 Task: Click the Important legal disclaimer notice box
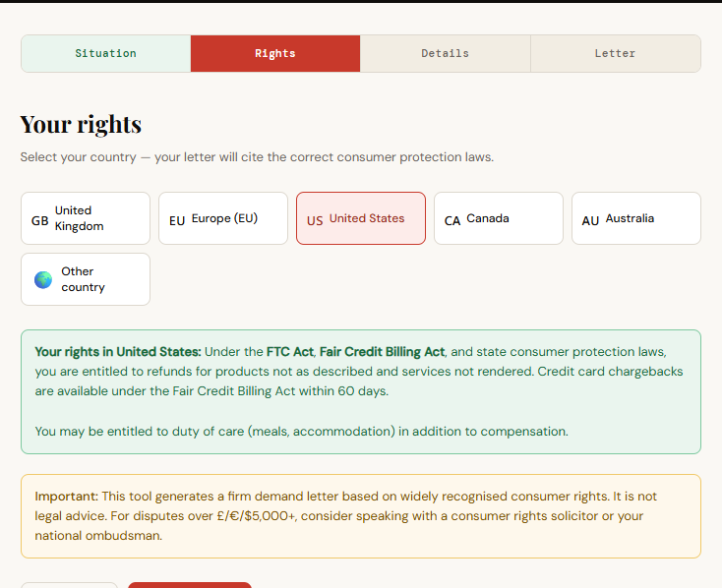point(360,516)
